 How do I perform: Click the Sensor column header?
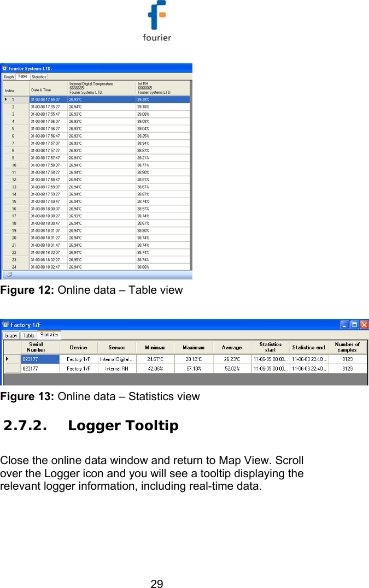pyautogui.click(x=117, y=347)
